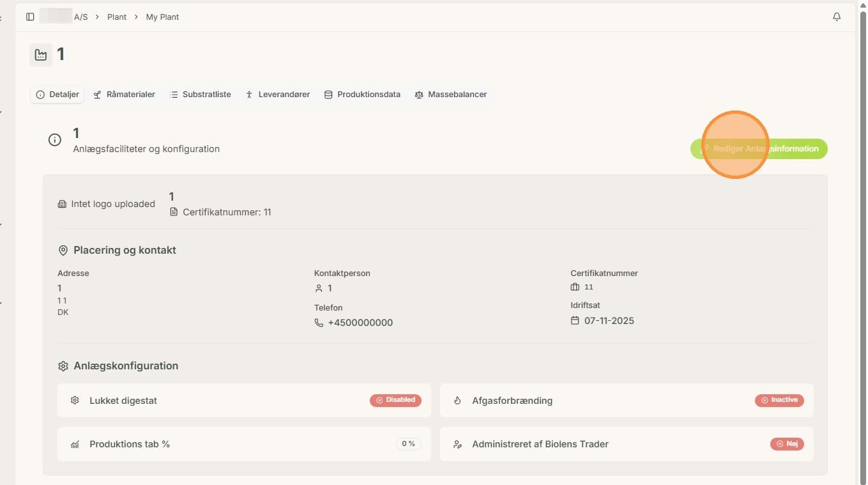This screenshot has width=868, height=485.
Task: Switch to the Råmaterialer tab
Action: click(125, 95)
